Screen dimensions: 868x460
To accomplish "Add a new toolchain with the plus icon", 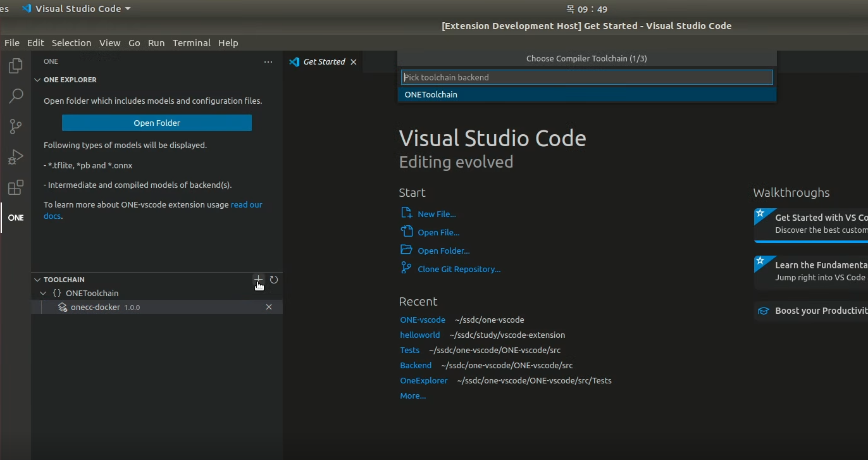I will click(x=258, y=280).
